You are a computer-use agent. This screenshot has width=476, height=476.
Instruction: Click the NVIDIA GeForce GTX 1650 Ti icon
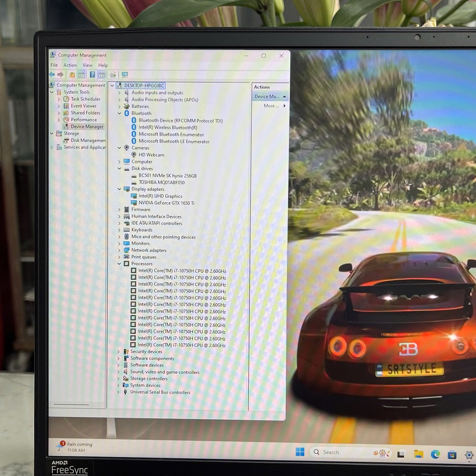tap(134, 203)
